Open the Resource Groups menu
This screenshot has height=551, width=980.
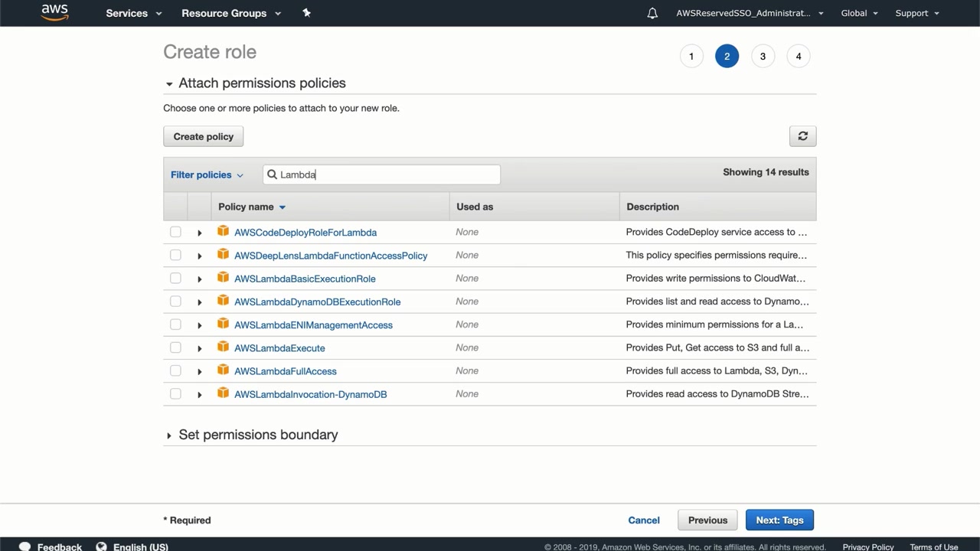[230, 13]
